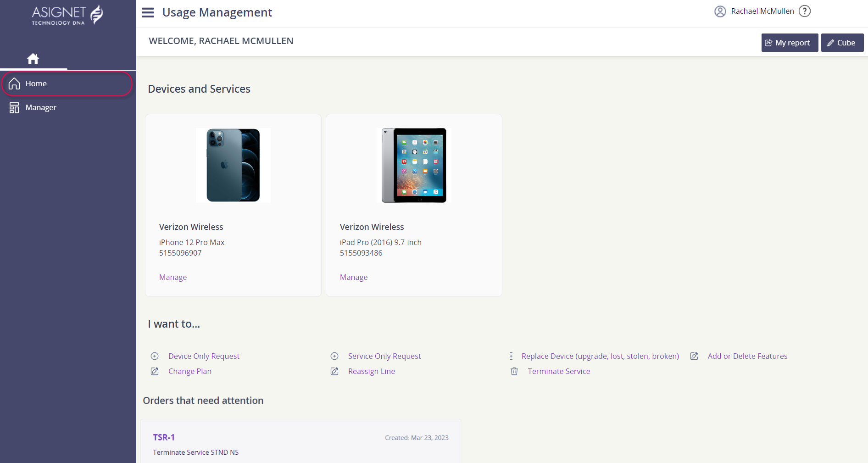Open Replace Device (upgrade, lost, stolen, broken)
The height and width of the screenshot is (463, 868).
coord(600,356)
